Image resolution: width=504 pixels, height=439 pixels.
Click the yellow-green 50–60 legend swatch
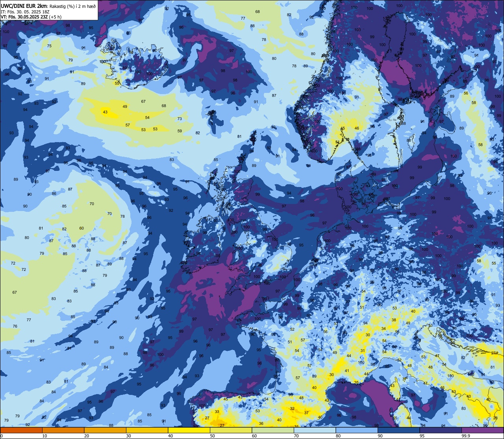pyautogui.click(x=231, y=430)
